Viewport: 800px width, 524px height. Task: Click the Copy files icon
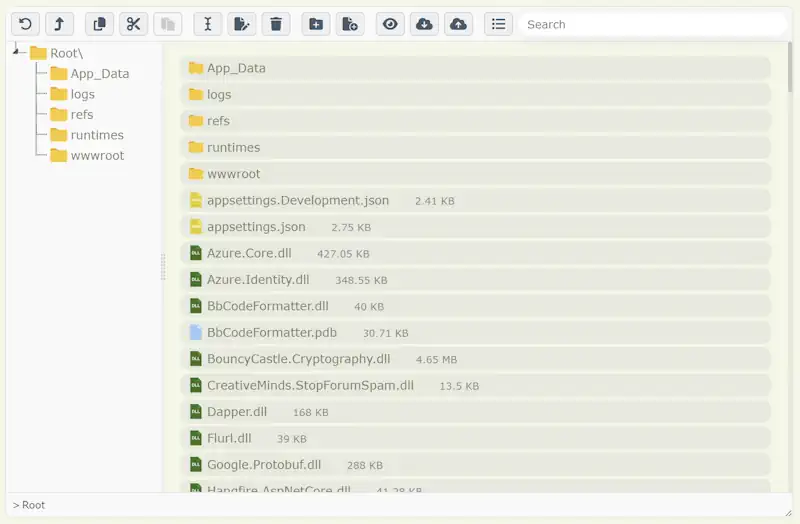pyautogui.click(x=99, y=24)
